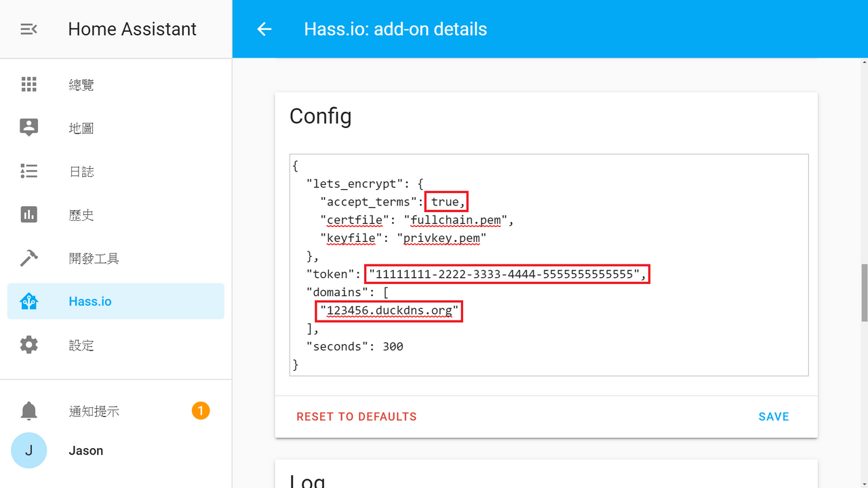
Task: Click the 日誌 logbook list icon
Action: 28,171
